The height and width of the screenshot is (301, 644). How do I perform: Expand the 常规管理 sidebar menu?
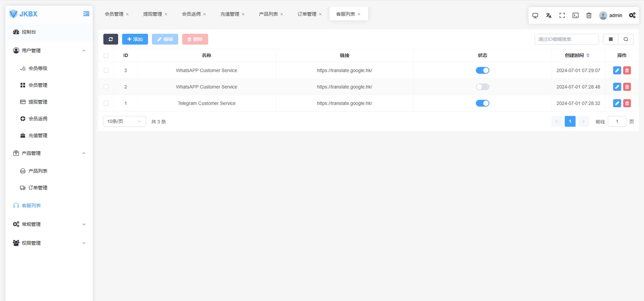click(49, 224)
